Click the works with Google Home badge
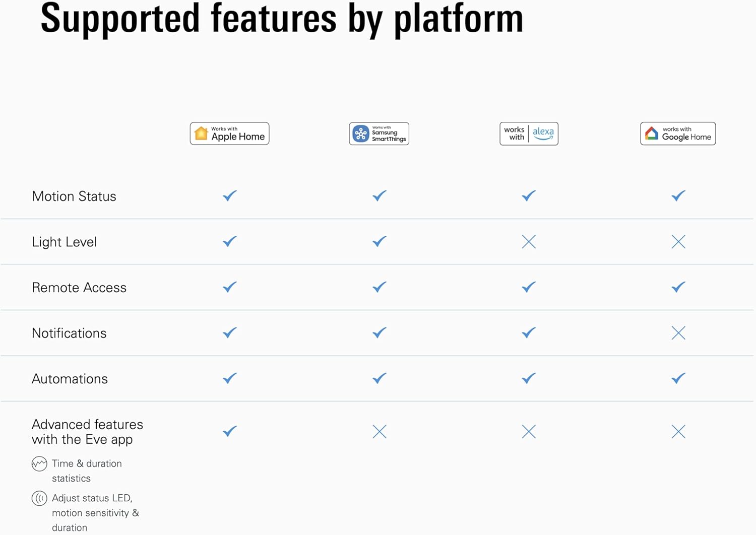This screenshot has width=756, height=535. coord(678,133)
